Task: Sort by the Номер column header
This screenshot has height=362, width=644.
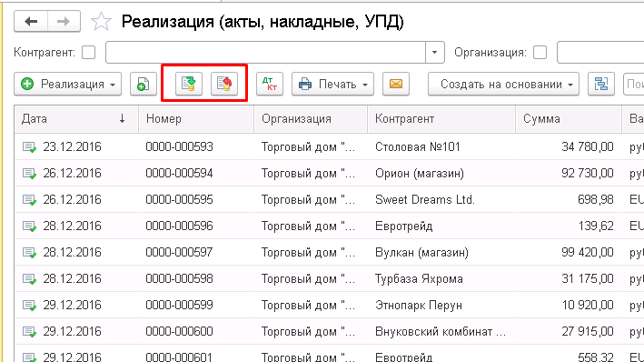Action: (x=196, y=119)
